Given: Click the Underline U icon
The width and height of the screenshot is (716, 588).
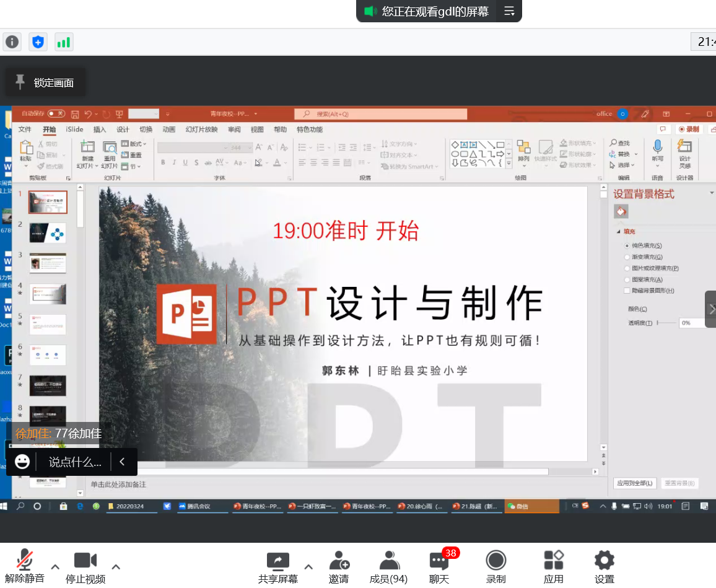Looking at the screenshot, I should pos(185,162).
